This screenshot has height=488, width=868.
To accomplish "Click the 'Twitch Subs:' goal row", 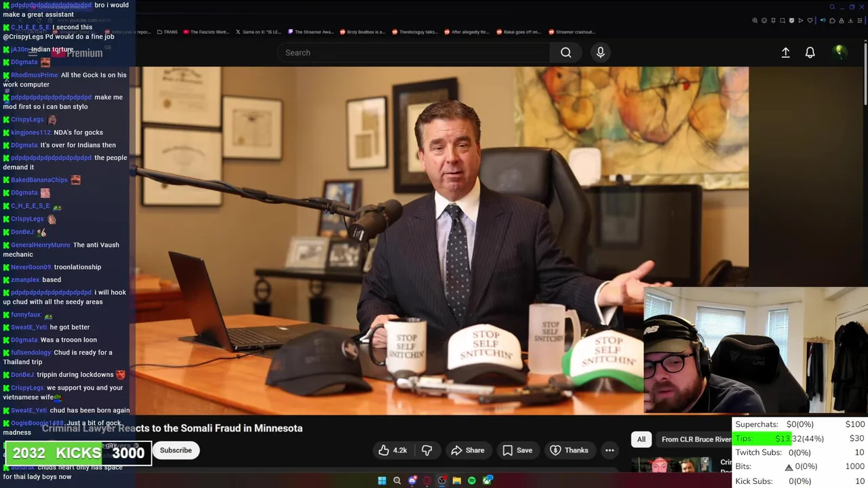I will point(800,453).
